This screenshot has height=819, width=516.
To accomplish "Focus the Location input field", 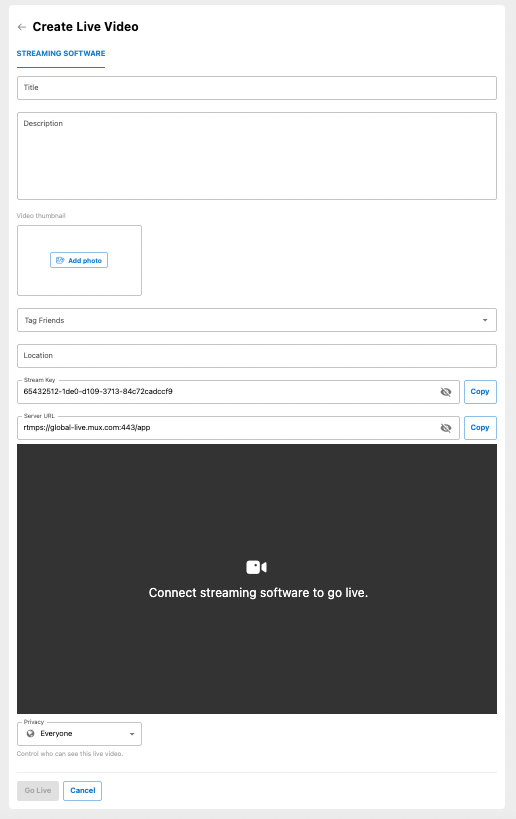I will click(256, 356).
